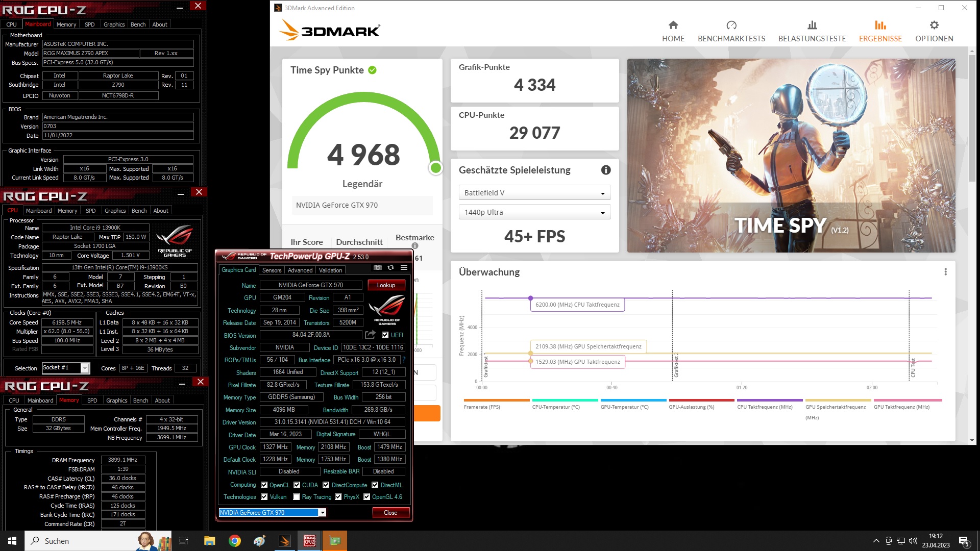Viewport: 980px width, 551px height.
Task: Open the Windows Start menu
Action: [12, 541]
